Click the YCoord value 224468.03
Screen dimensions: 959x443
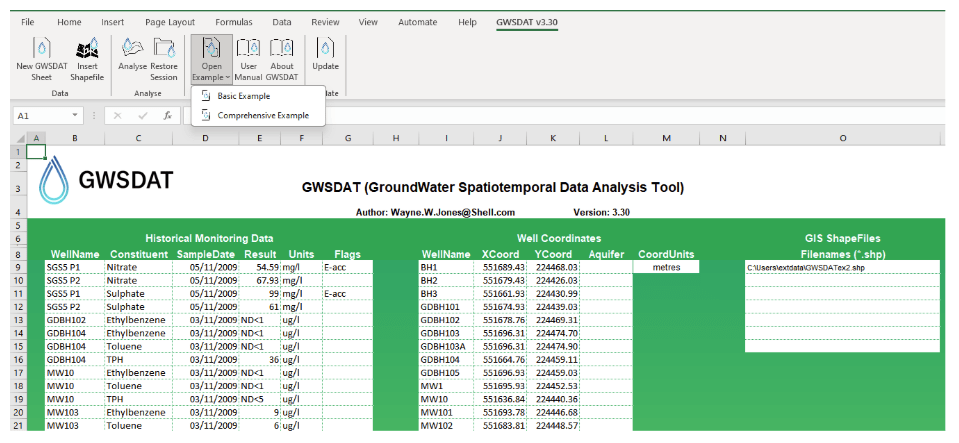pyautogui.click(x=553, y=267)
